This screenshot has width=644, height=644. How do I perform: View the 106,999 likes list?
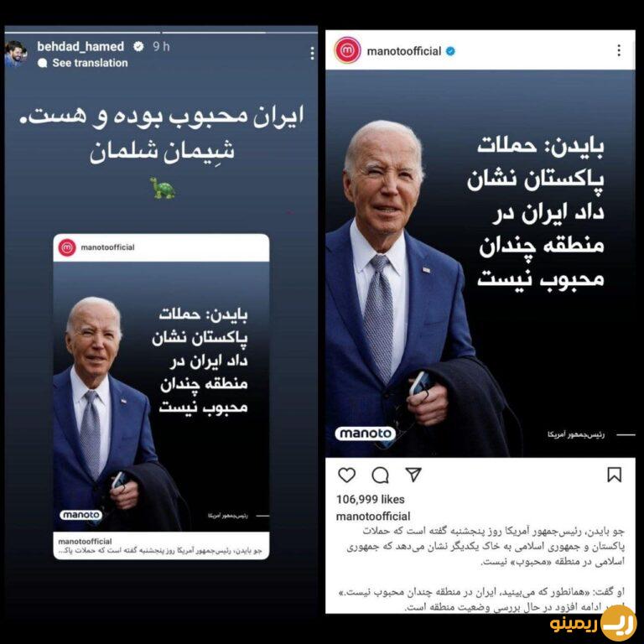coord(370,500)
